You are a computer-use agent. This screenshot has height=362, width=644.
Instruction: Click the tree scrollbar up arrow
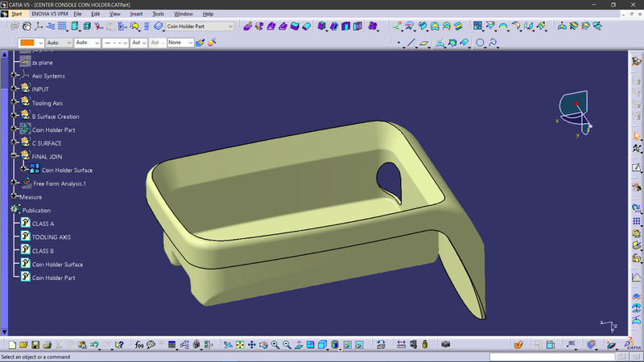click(x=4, y=54)
